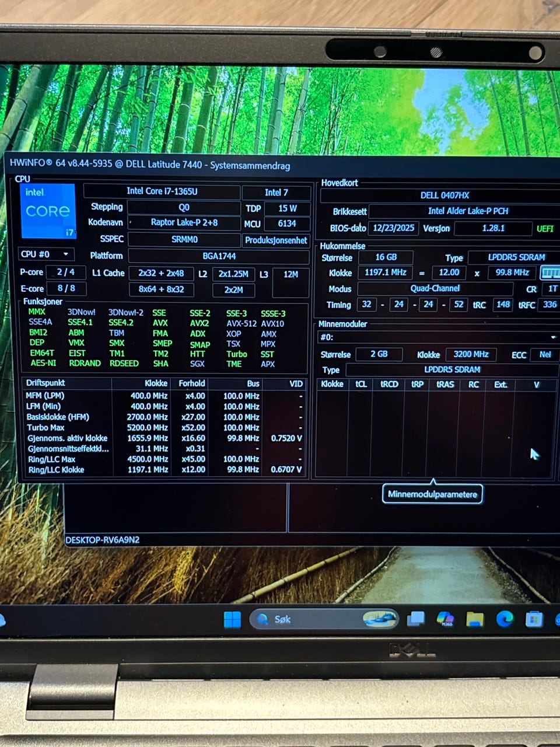Image resolution: width=560 pixels, height=747 pixels.
Task: Click the Gjennoms. aktiv klokke row
Action: [164, 438]
